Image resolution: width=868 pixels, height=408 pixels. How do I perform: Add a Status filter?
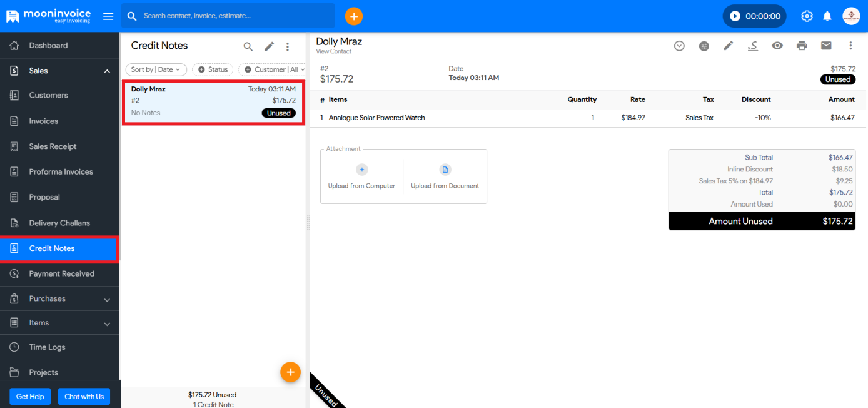(x=213, y=69)
